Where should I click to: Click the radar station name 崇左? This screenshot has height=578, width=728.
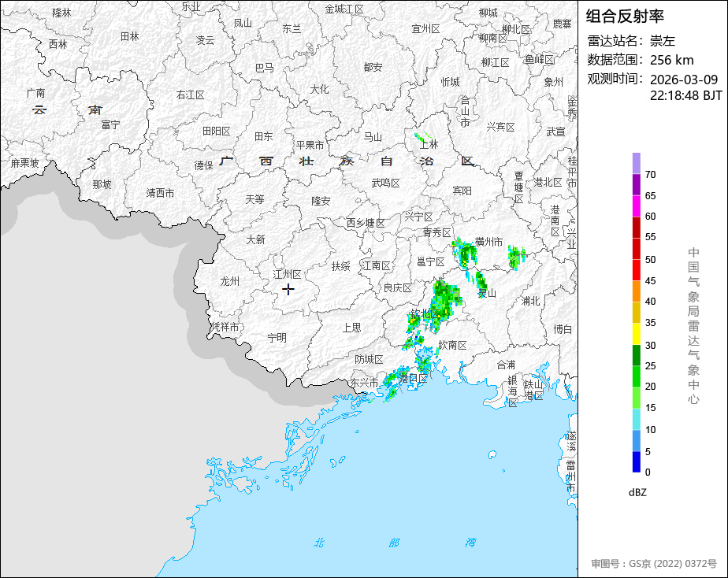(x=662, y=41)
